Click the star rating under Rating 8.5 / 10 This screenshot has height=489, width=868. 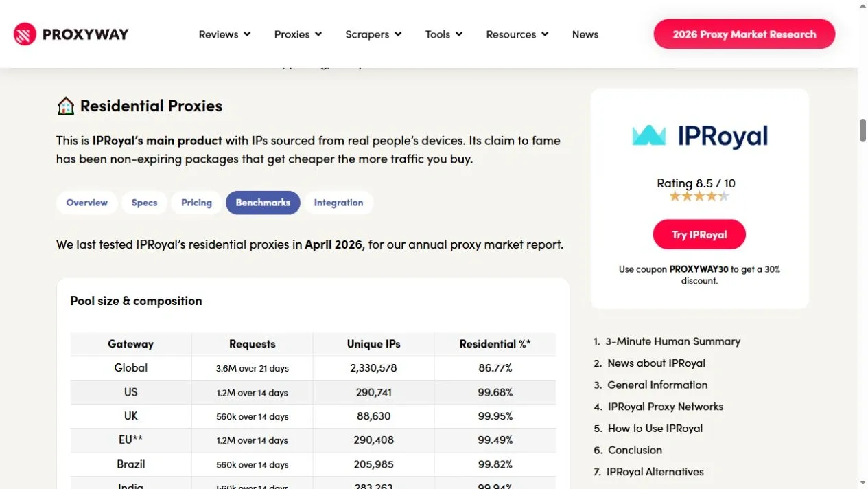(x=699, y=196)
